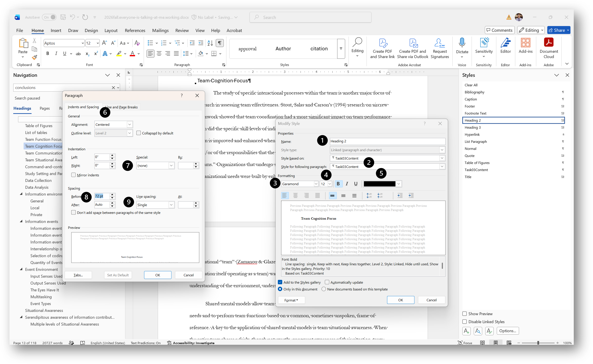Click Set As Default button

coord(118,275)
